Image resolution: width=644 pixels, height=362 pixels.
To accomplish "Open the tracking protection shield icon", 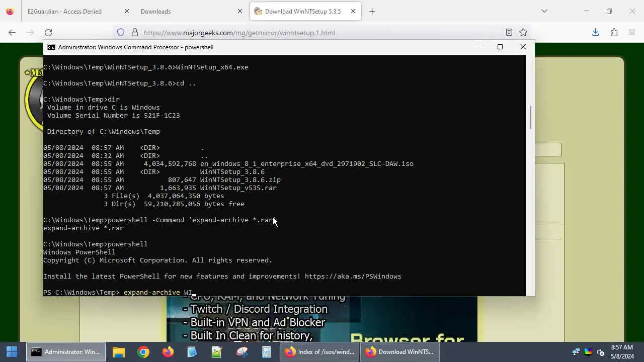I will pyautogui.click(x=121, y=32).
